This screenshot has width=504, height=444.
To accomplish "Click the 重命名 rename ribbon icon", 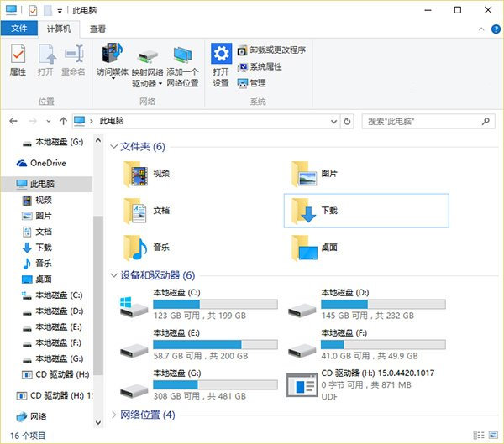I will pos(74,60).
